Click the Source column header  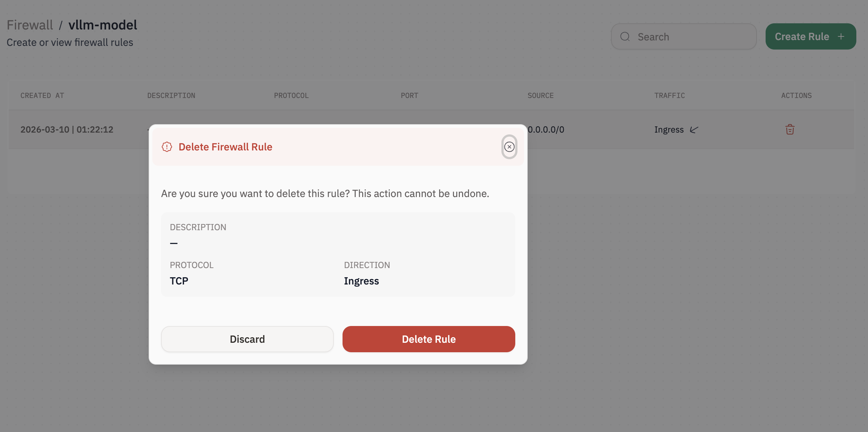pos(540,95)
